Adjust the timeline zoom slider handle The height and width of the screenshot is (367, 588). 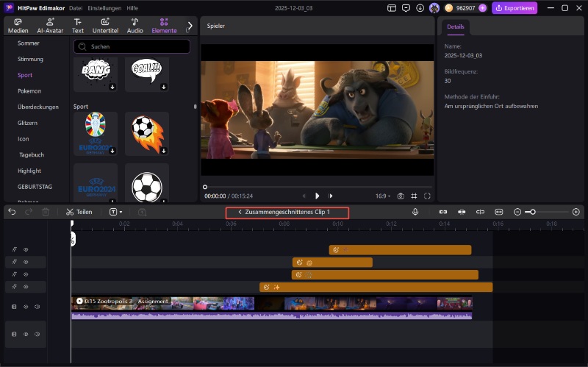(x=532, y=212)
